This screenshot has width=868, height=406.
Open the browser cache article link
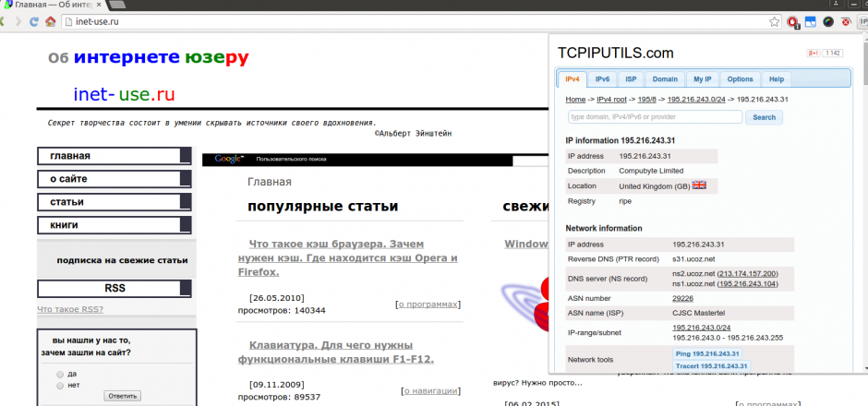[347, 257]
